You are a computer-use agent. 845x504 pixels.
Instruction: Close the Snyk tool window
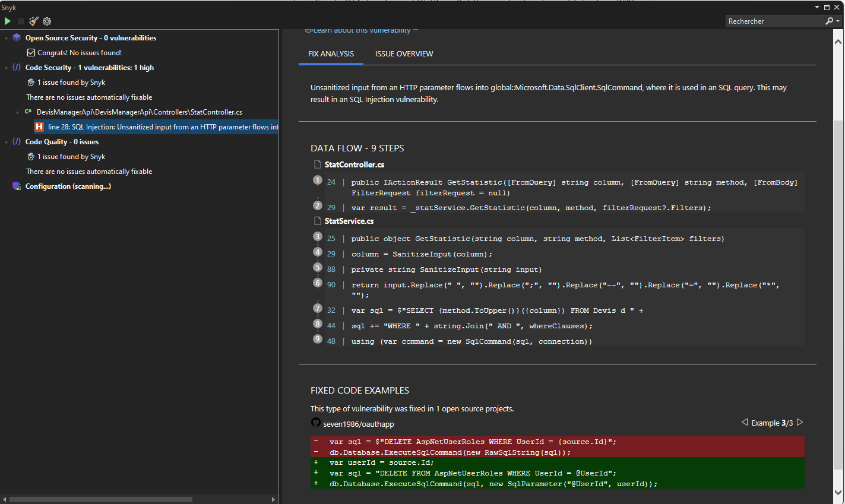pos(837,7)
